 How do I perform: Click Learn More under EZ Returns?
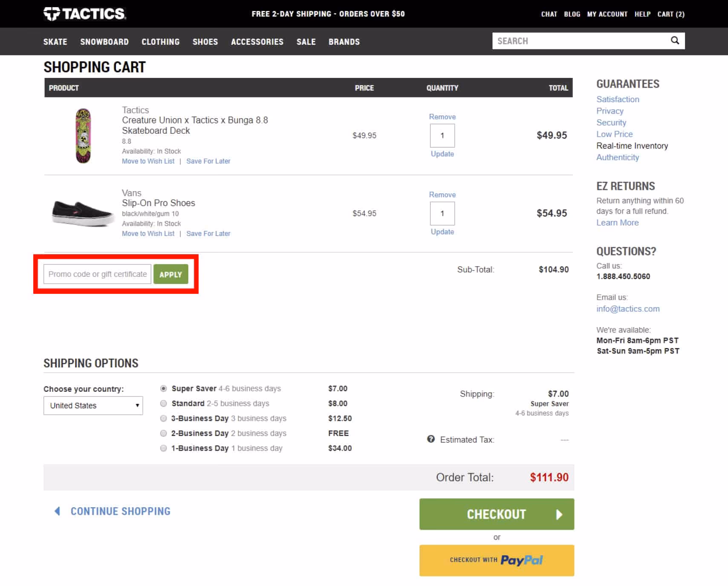(x=617, y=222)
